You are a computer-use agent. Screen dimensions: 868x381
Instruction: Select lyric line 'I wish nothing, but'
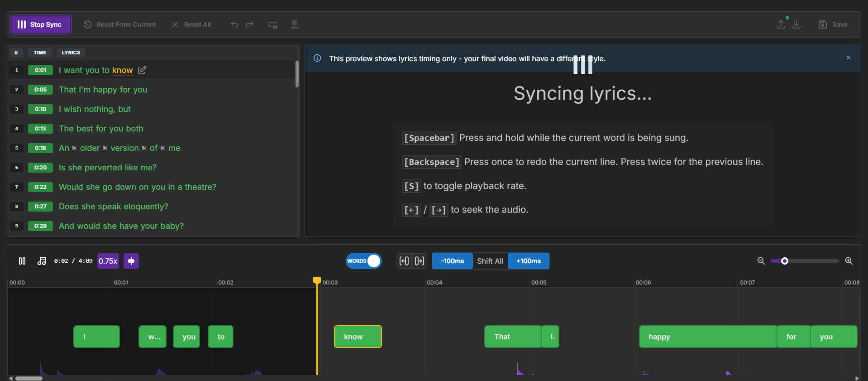[95, 109]
